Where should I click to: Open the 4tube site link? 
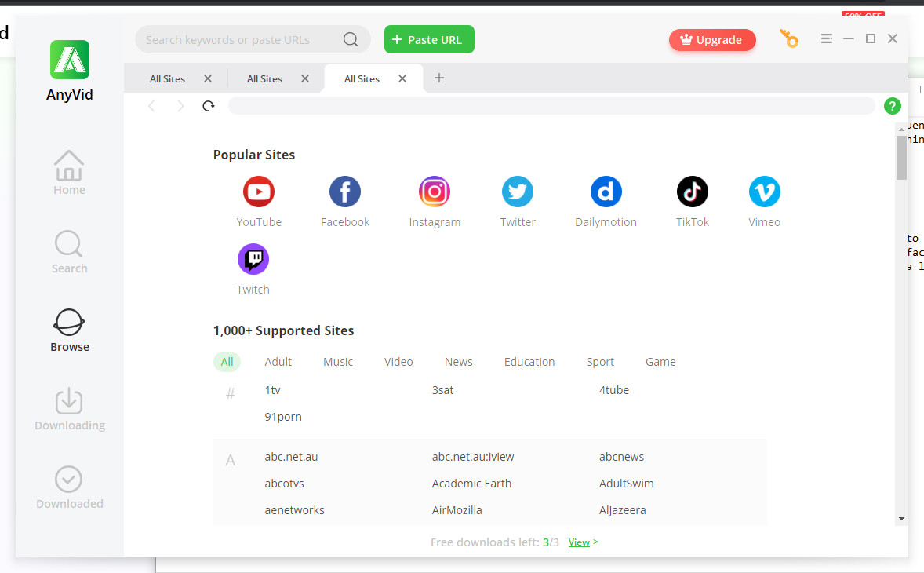coord(614,390)
